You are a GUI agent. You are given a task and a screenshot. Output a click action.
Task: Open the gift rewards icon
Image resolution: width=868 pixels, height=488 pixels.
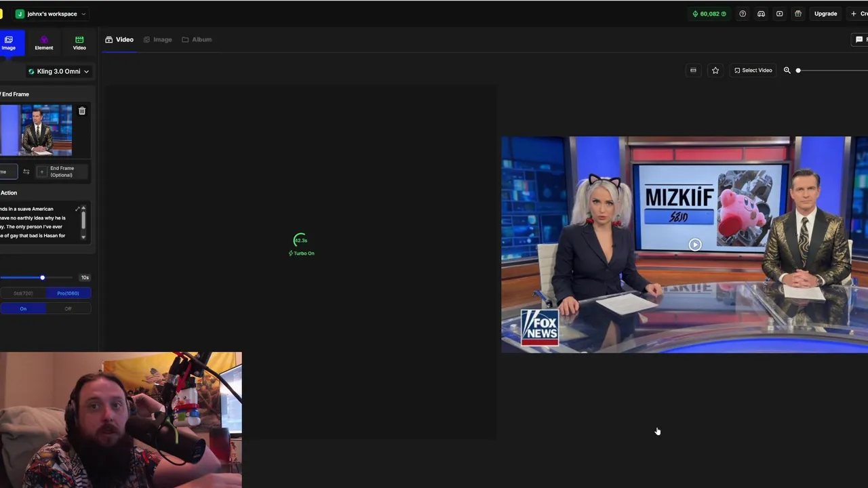[x=798, y=14]
